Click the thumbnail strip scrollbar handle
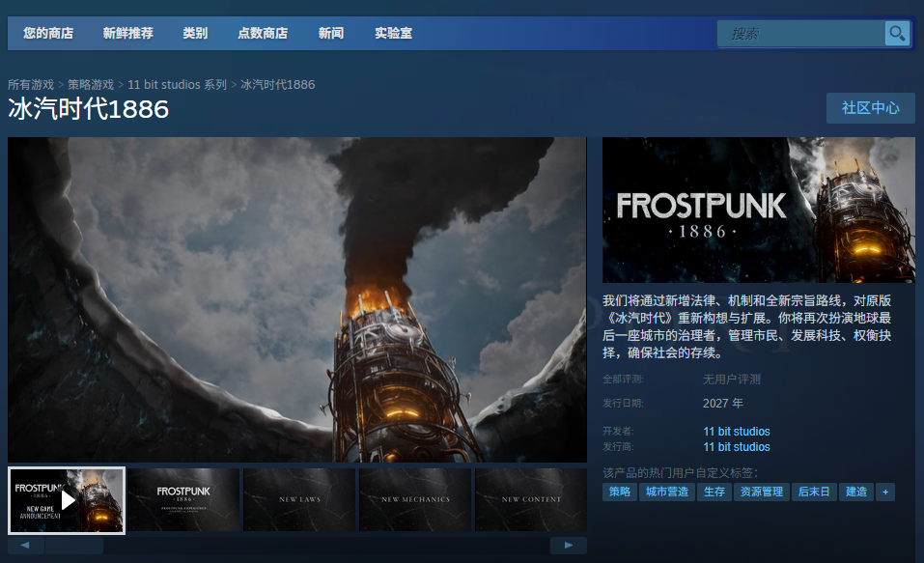The image size is (924, 563). click(74, 546)
